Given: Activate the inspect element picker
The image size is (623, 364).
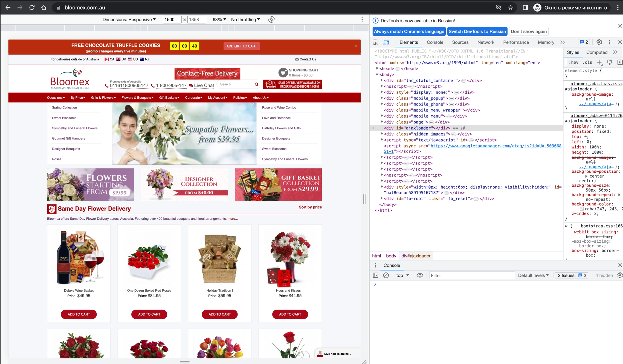Looking at the screenshot, I should point(376,42).
